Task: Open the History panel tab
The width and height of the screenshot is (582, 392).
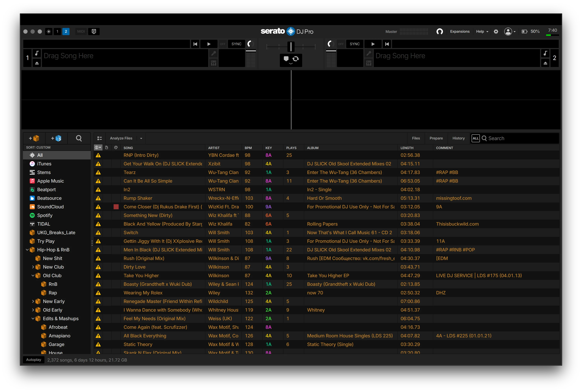Action: click(458, 138)
